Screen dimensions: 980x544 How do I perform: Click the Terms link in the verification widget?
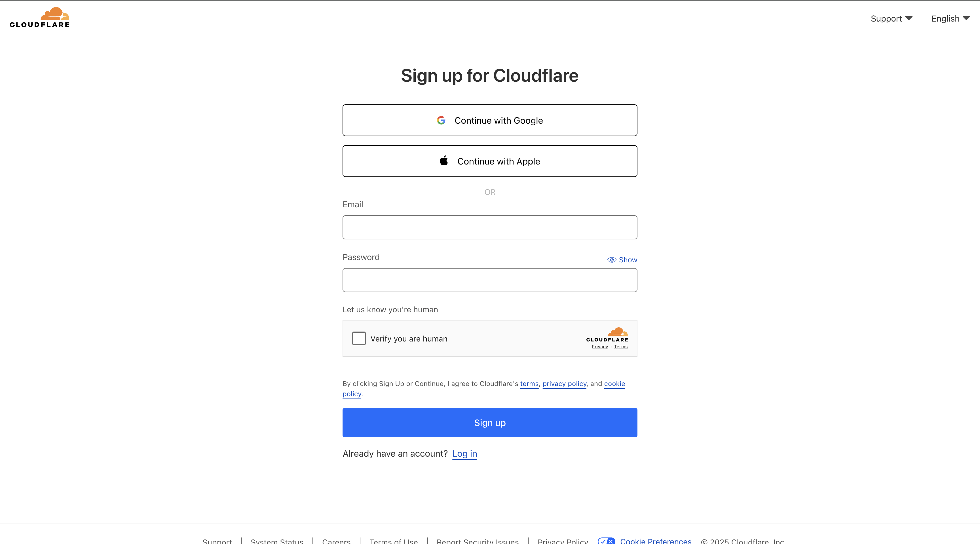[x=620, y=347]
